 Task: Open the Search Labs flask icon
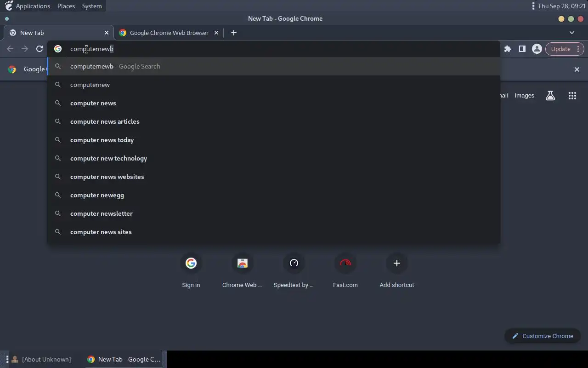tap(550, 96)
